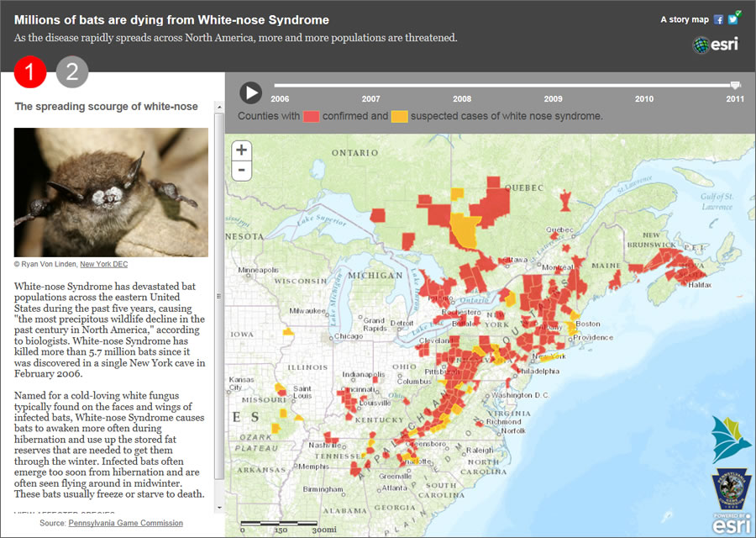This screenshot has height=538, width=756.
Task: Click the ONTARIO province label
Action: 354,153
